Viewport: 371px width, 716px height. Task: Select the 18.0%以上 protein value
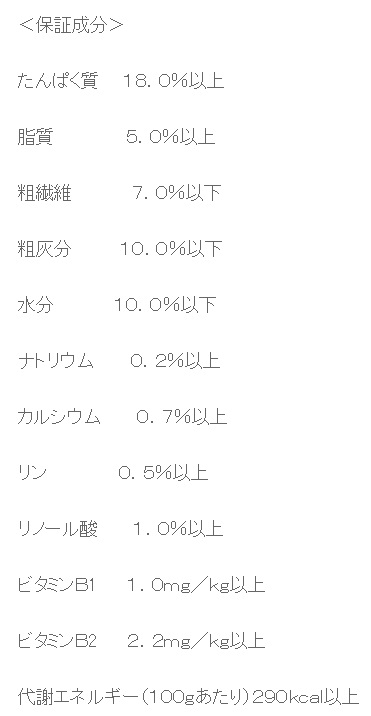pyautogui.click(x=174, y=81)
